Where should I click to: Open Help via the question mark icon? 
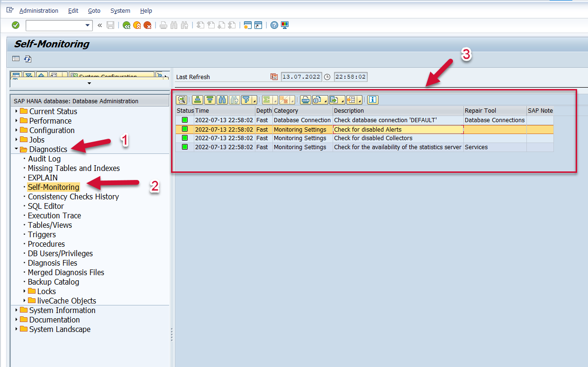pyautogui.click(x=274, y=25)
